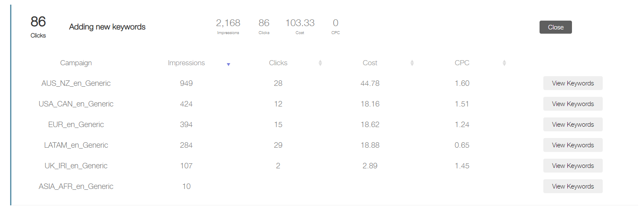Sort by Impressions using the blue arrow
This screenshot has height=210, width=644.
pos(228,64)
